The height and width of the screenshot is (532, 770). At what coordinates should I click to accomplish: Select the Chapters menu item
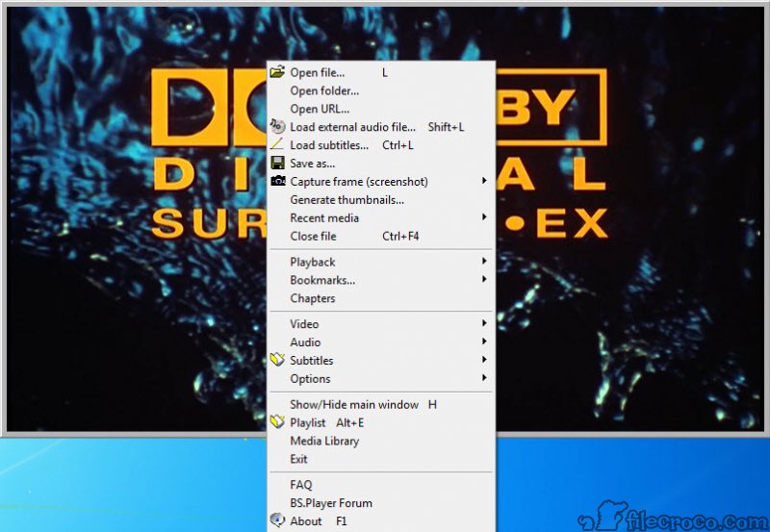click(x=313, y=299)
